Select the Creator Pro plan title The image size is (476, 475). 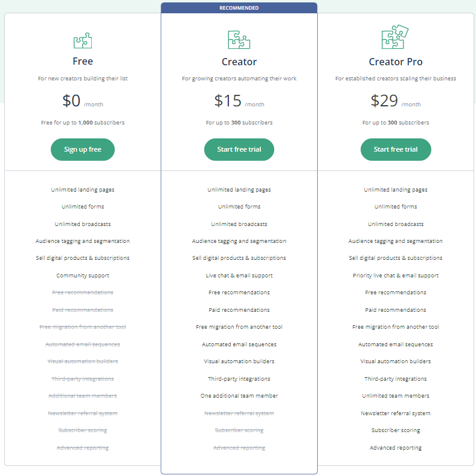point(396,62)
